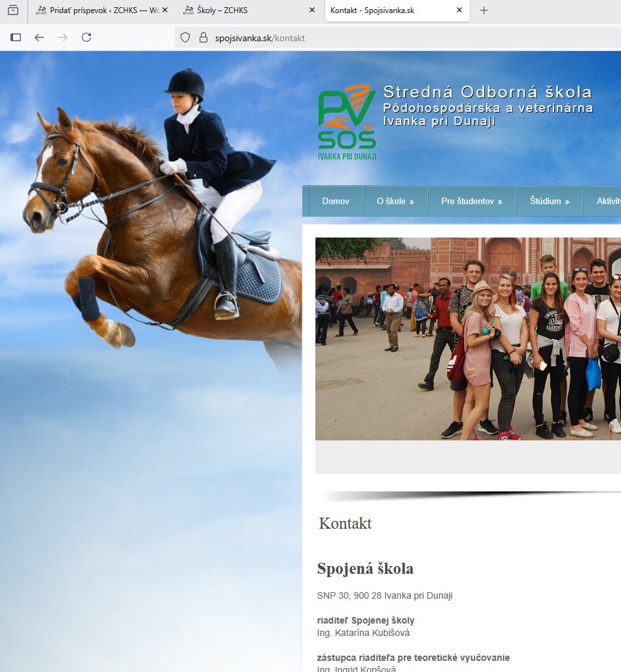Close the Školy – ZCHKS tab
The image size is (621, 672).
[x=312, y=10]
